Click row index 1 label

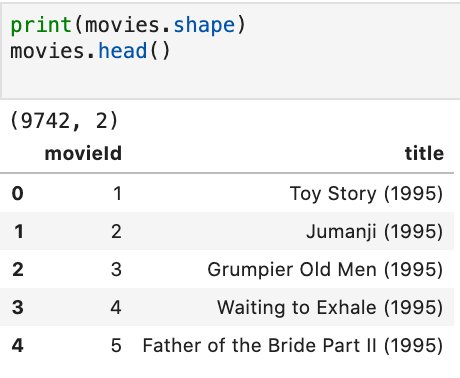click(19, 232)
